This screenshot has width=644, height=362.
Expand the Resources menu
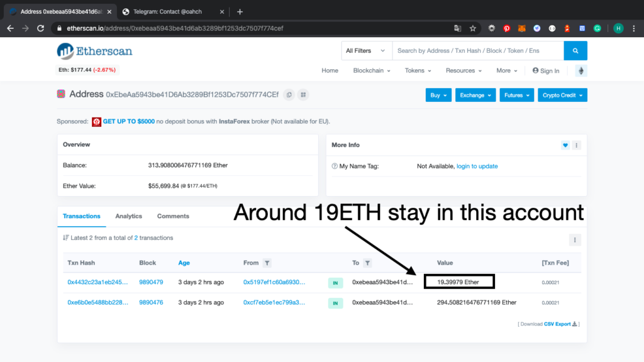464,70
